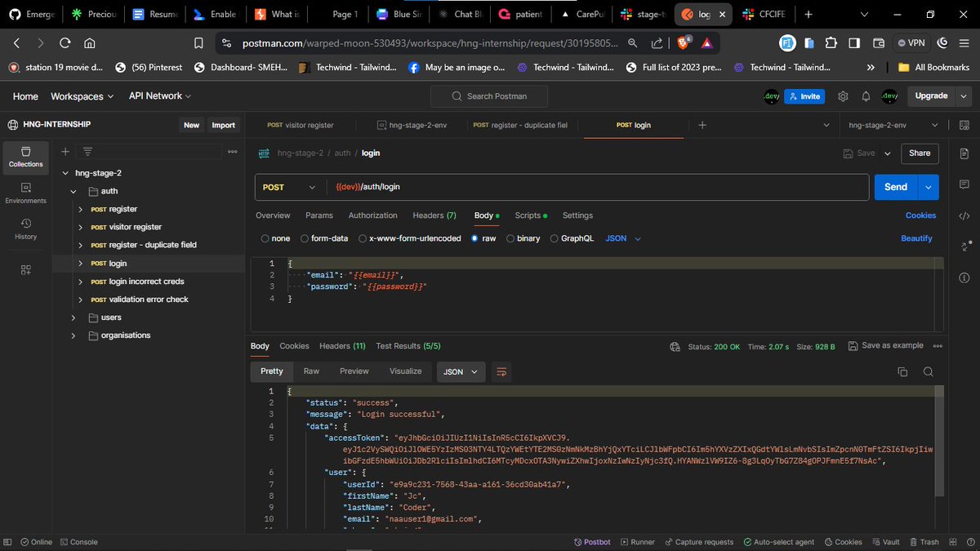The image size is (980, 551).
Task: Toggle the Brave VPN button
Action: point(910,43)
